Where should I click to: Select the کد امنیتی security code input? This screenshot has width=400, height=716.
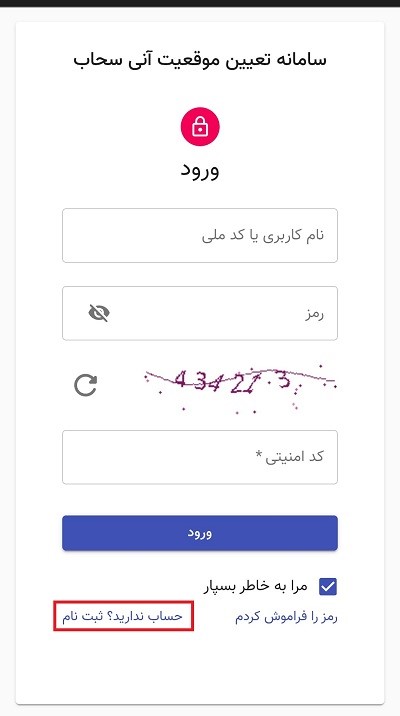coord(200,457)
